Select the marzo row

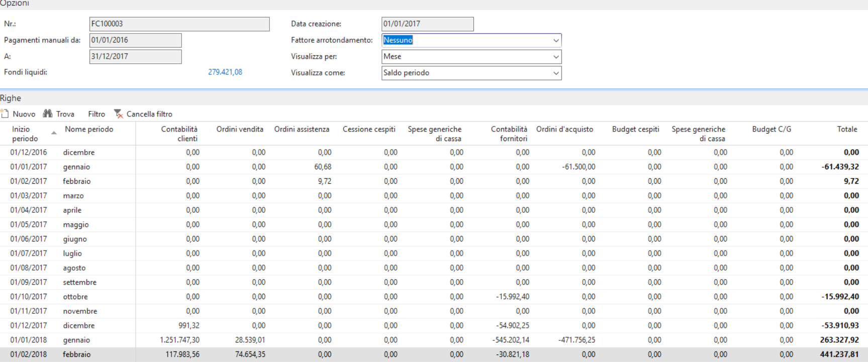(x=434, y=196)
